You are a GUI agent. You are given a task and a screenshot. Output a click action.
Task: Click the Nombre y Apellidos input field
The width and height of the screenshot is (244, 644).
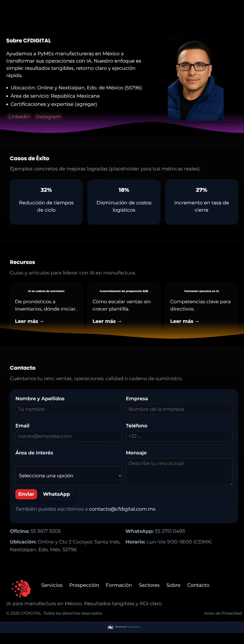(x=68, y=409)
